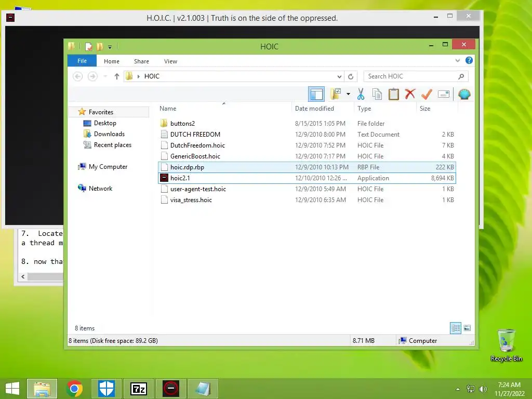Expand the folder options dropdown arrow
This screenshot has width=532, height=399.
348,94
